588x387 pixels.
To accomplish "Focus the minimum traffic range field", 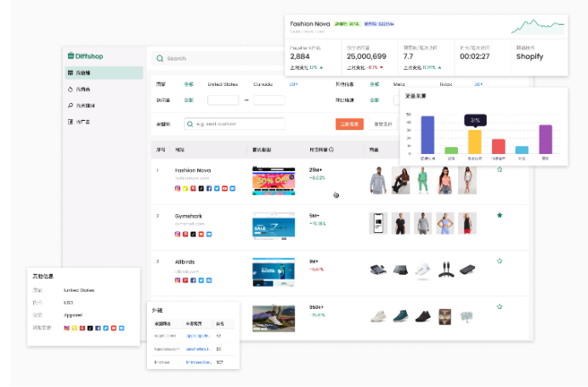I will (223, 100).
